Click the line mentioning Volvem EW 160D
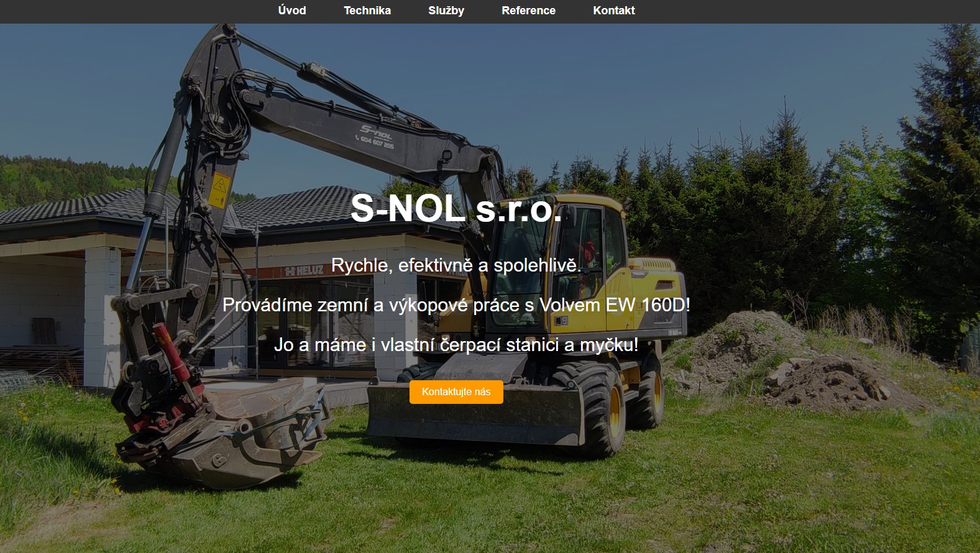Screen dimensions: 980x553 456,305
